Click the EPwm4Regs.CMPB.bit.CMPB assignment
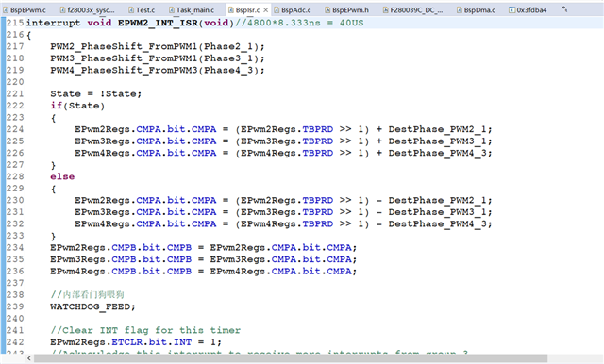Image resolution: width=604 pixels, height=364 pixels. (x=204, y=272)
